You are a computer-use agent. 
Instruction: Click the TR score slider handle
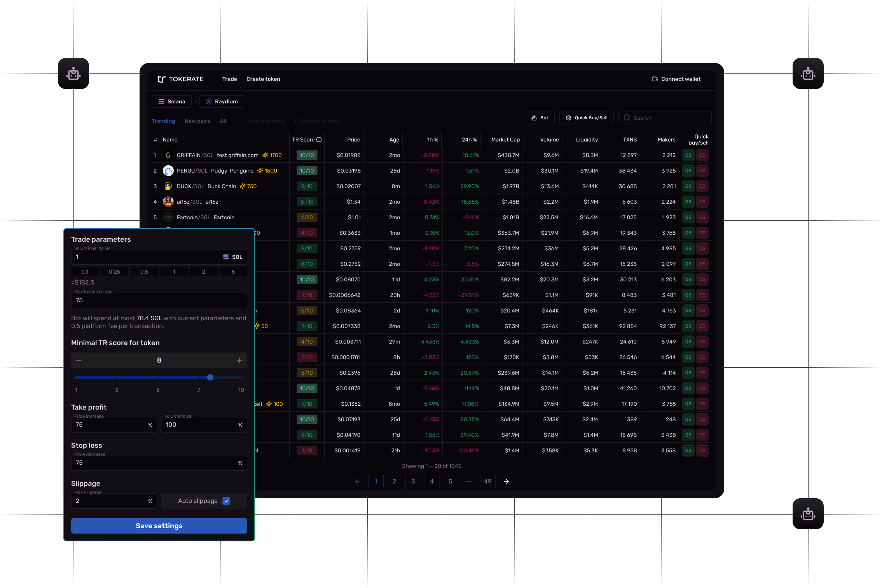click(210, 377)
